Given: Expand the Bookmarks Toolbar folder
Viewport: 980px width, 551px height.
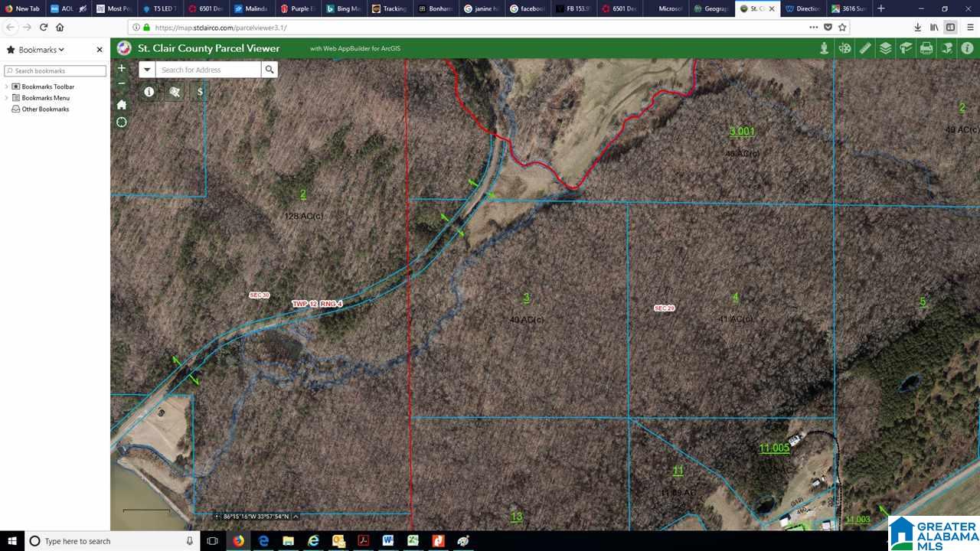Looking at the screenshot, I should (6, 86).
